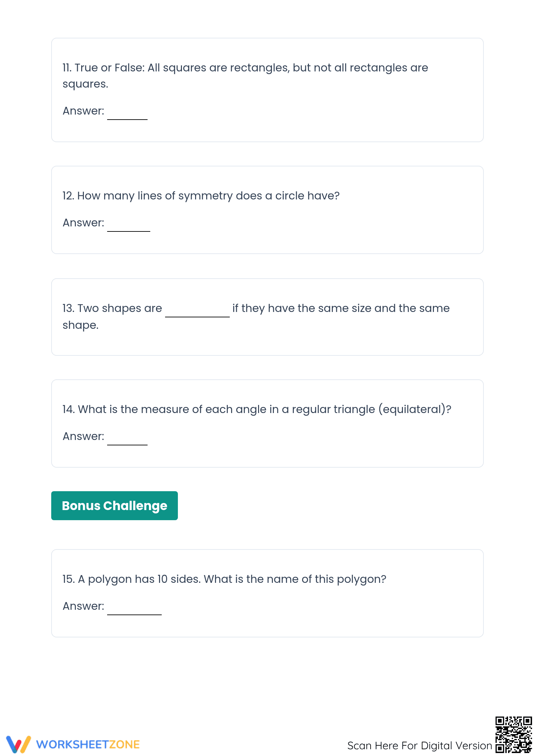Click the Answer label in question 15

[x=84, y=606]
